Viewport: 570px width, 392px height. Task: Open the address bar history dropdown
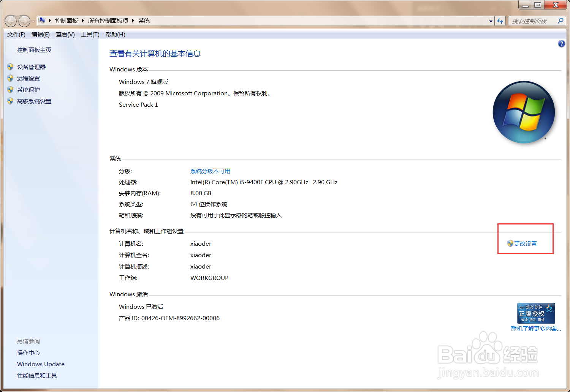(x=491, y=21)
